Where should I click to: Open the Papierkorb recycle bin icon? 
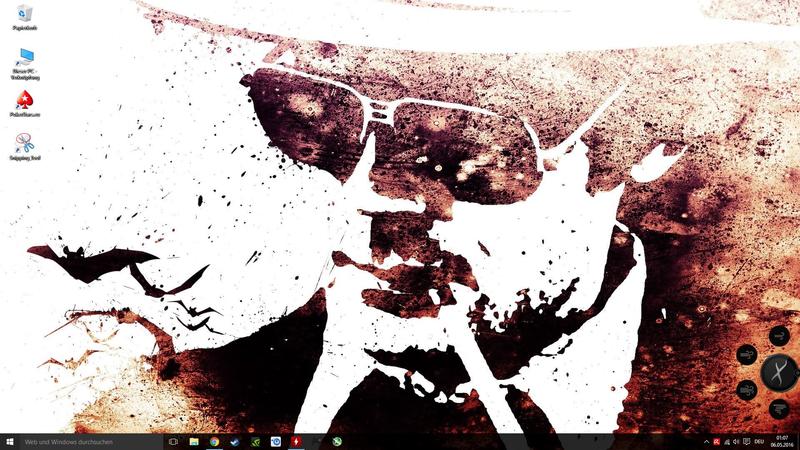tap(24, 17)
